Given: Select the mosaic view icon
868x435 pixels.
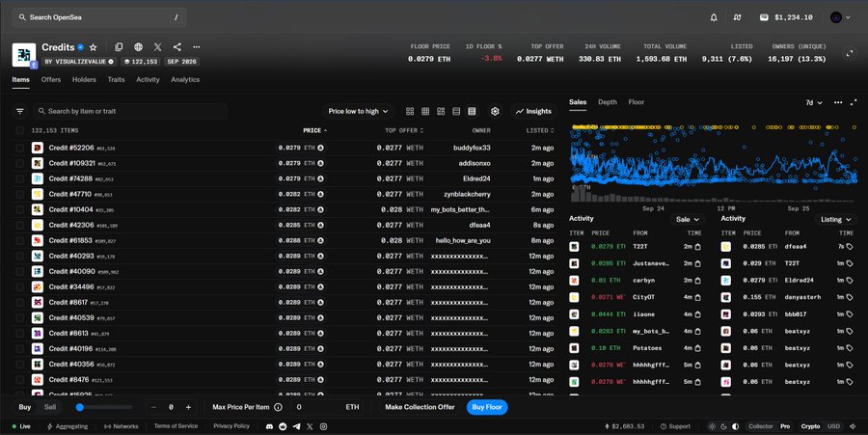Looking at the screenshot, I should pos(441,111).
